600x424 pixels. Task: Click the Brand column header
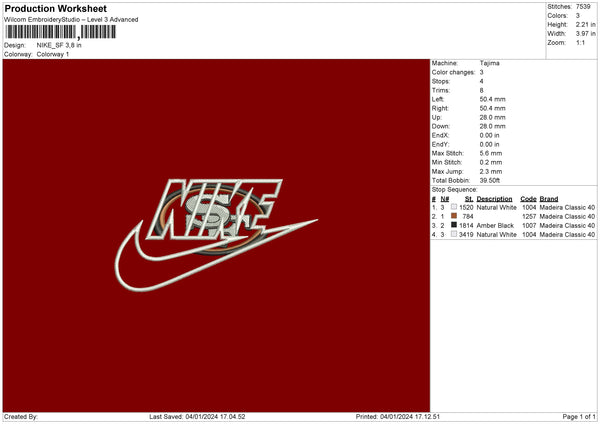[549, 199]
